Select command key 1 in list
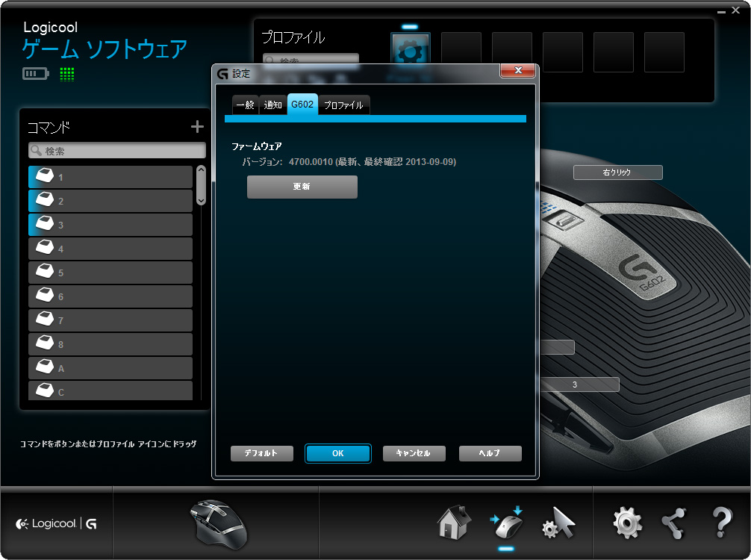 point(110,177)
